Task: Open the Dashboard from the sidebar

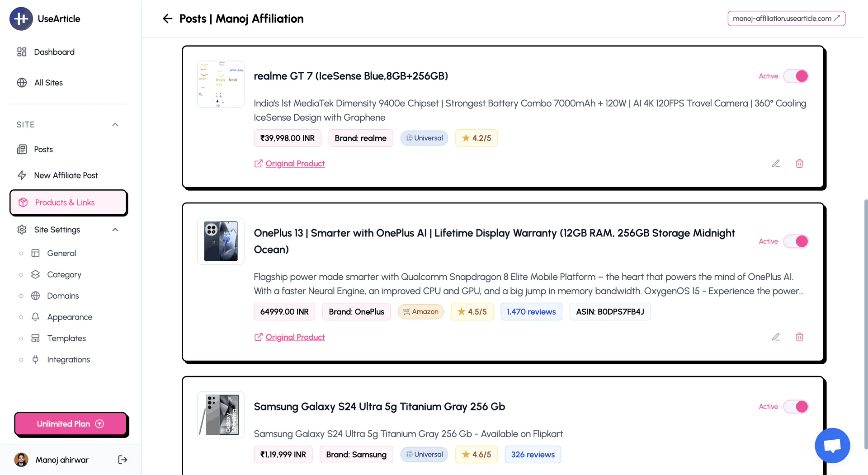Action: click(54, 52)
